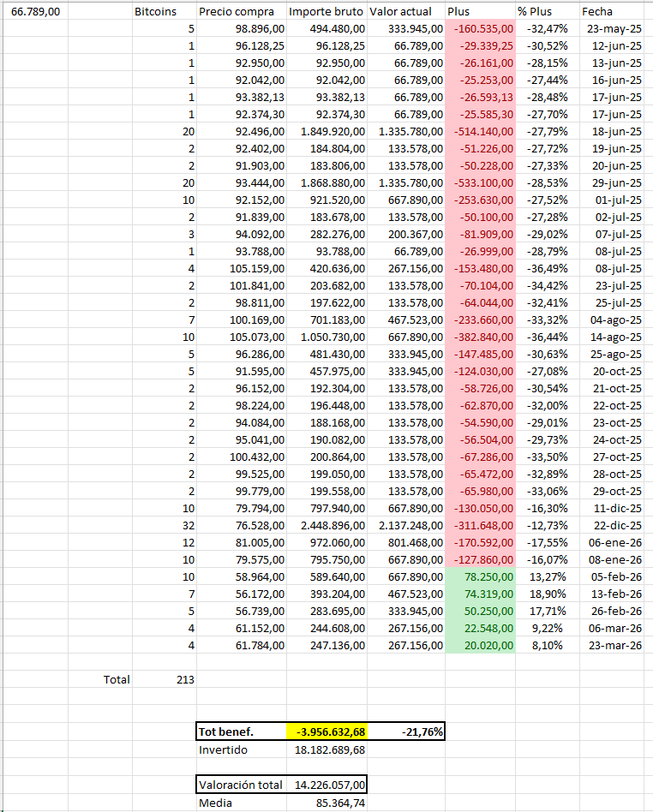The height and width of the screenshot is (812, 653).
Task: Select the red Plus cell -514.140,00
Action: 481,132
